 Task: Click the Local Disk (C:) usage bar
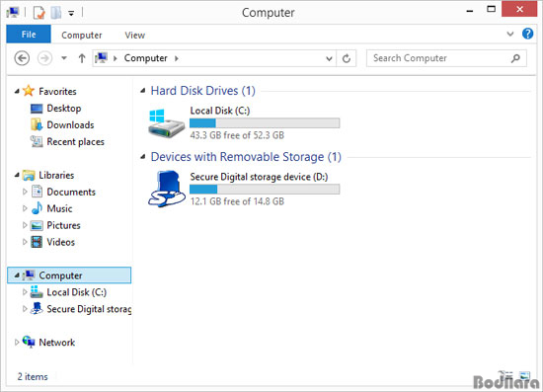[x=265, y=123]
